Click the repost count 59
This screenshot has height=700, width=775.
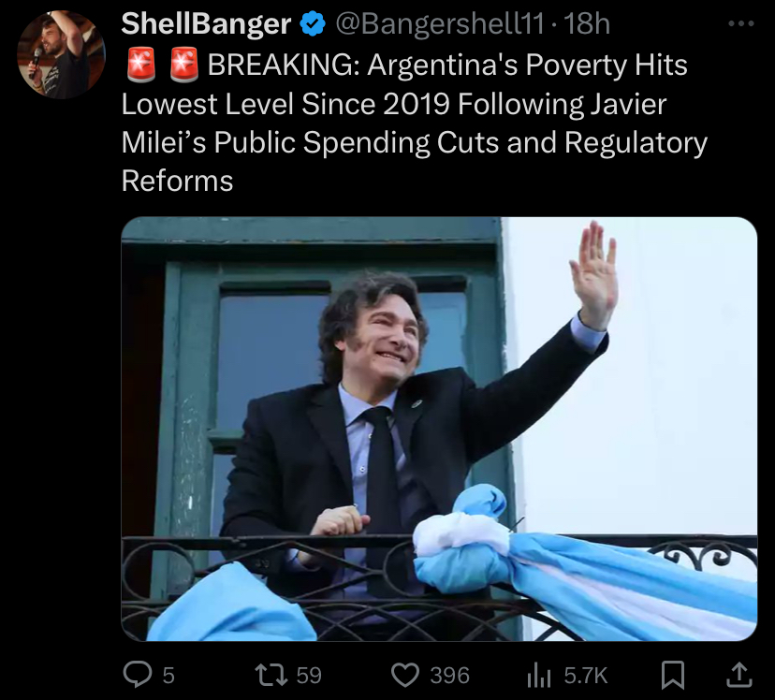(x=309, y=676)
